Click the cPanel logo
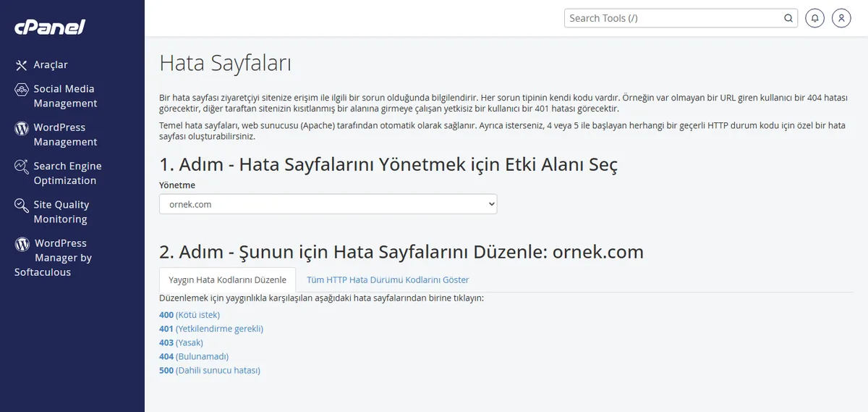868x412 pixels. pyautogui.click(x=50, y=28)
